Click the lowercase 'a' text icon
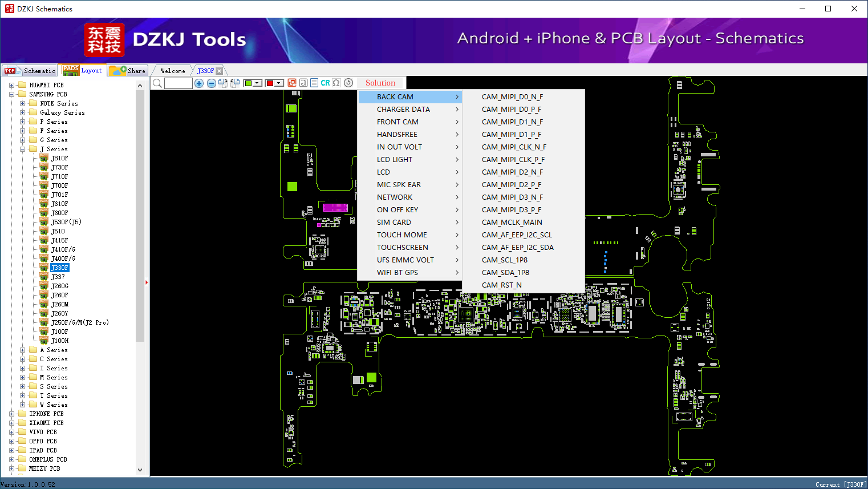This screenshot has width=868, height=489. (x=303, y=83)
